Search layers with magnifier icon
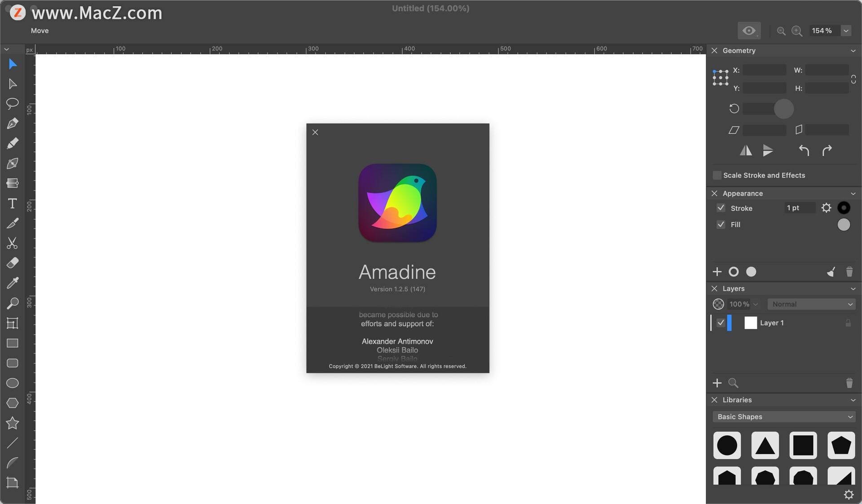 (733, 383)
